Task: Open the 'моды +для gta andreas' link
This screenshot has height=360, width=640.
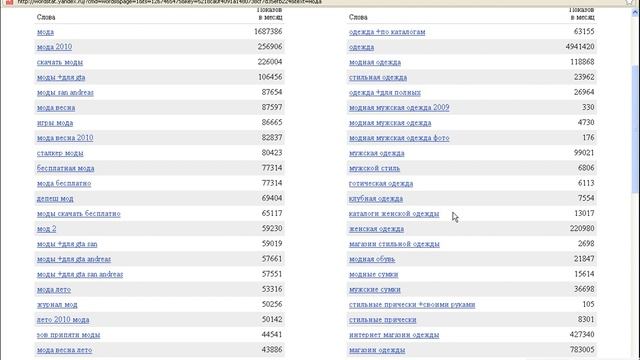Action: point(74,259)
